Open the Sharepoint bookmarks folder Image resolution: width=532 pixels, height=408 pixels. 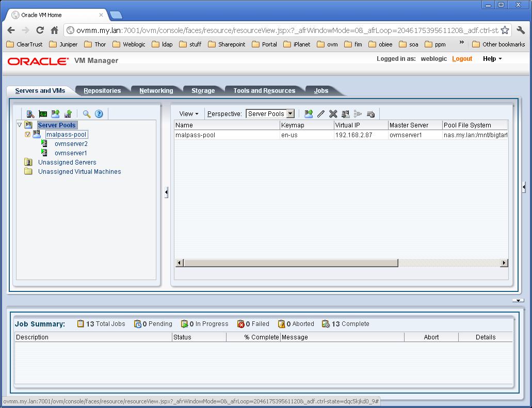227,44
